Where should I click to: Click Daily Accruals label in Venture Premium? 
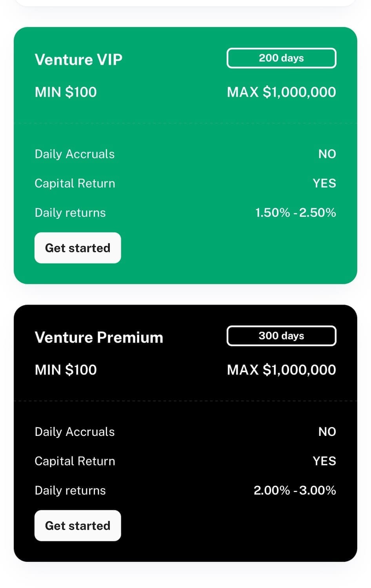(75, 432)
